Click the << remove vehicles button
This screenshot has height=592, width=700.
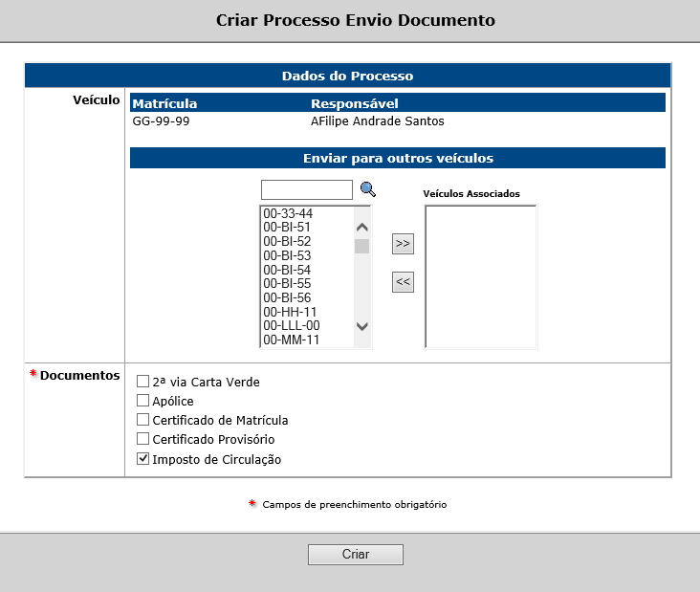(x=403, y=282)
